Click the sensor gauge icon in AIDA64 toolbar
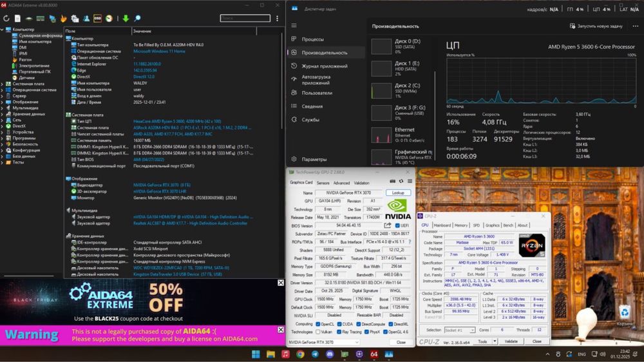Screen dimensions: 644x362 pos(109,18)
